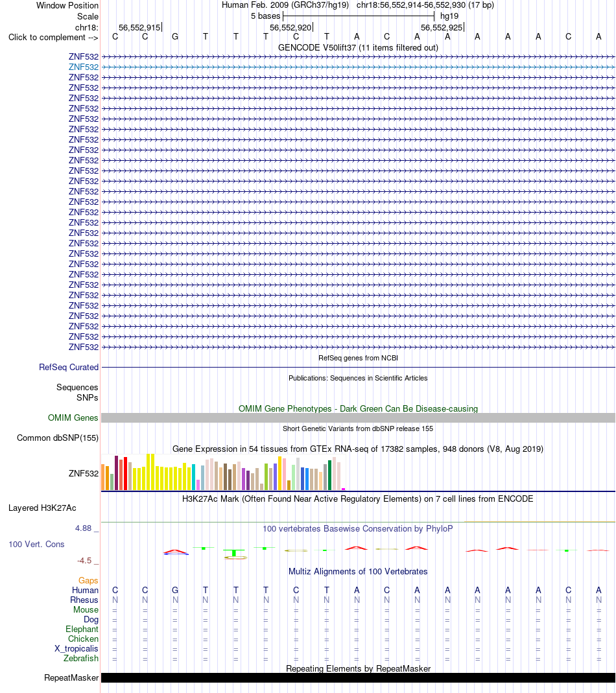Click the "Window Position" label
The width and height of the screenshot is (616, 693).
67,5
